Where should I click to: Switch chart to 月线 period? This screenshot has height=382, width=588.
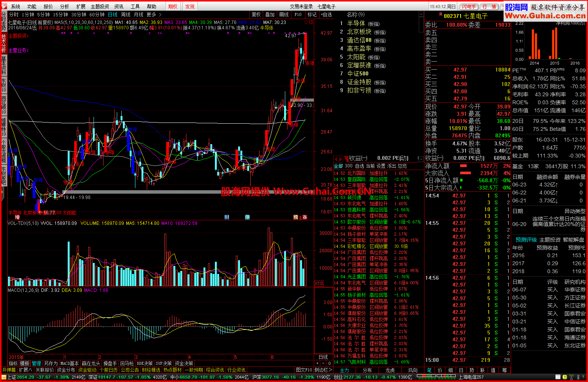tap(139, 14)
